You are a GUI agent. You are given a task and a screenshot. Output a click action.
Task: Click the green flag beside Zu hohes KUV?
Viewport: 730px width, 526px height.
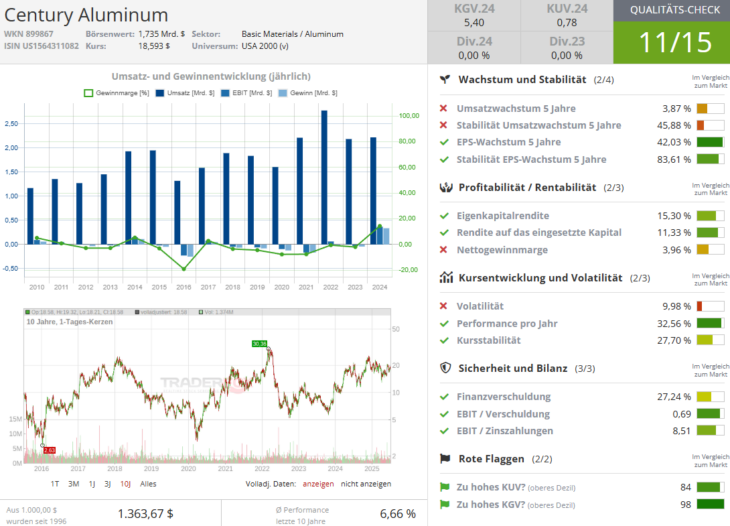445,487
